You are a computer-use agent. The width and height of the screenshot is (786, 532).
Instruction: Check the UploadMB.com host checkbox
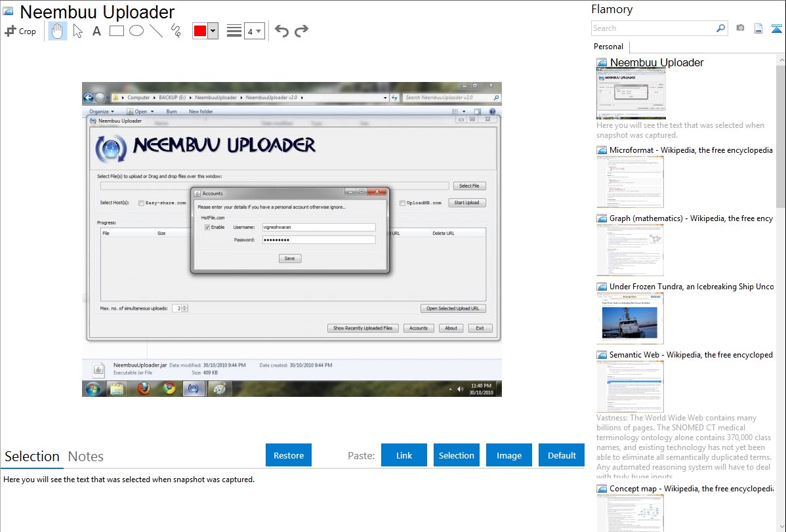pyautogui.click(x=402, y=203)
